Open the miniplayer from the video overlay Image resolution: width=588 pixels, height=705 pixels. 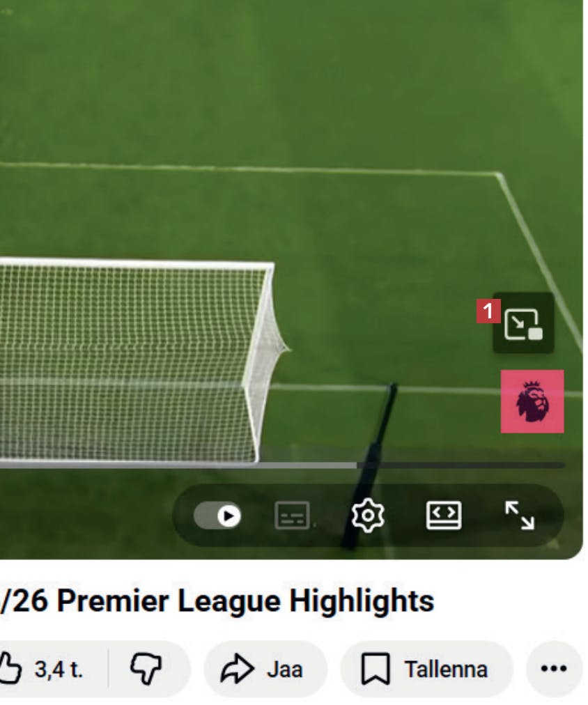click(523, 323)
